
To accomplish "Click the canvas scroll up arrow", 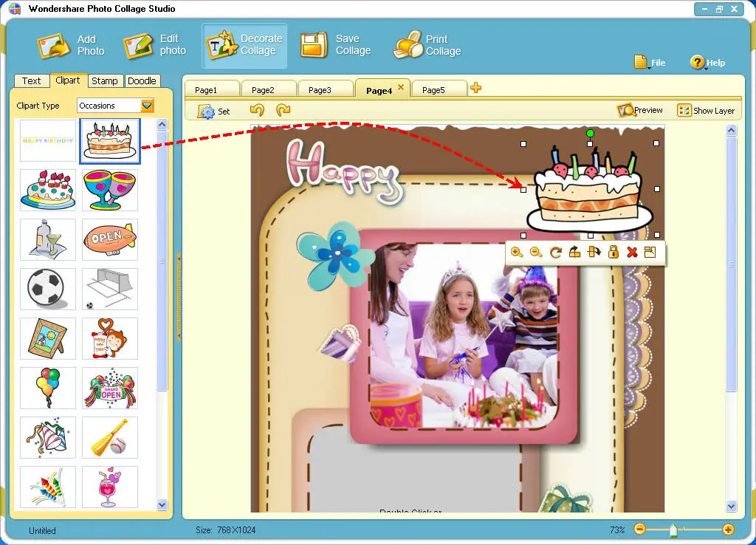I will point(732,130).
